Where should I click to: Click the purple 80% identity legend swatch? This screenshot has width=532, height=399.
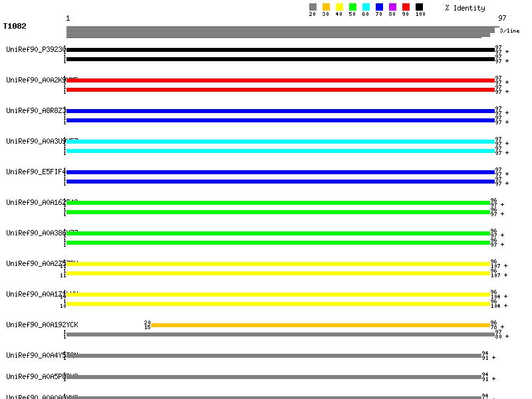[392, 7]
